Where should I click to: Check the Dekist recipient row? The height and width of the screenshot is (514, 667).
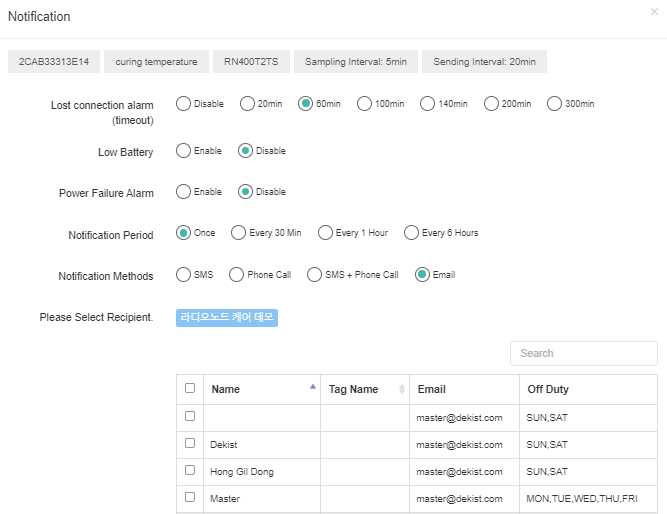[x=190, y=443]
